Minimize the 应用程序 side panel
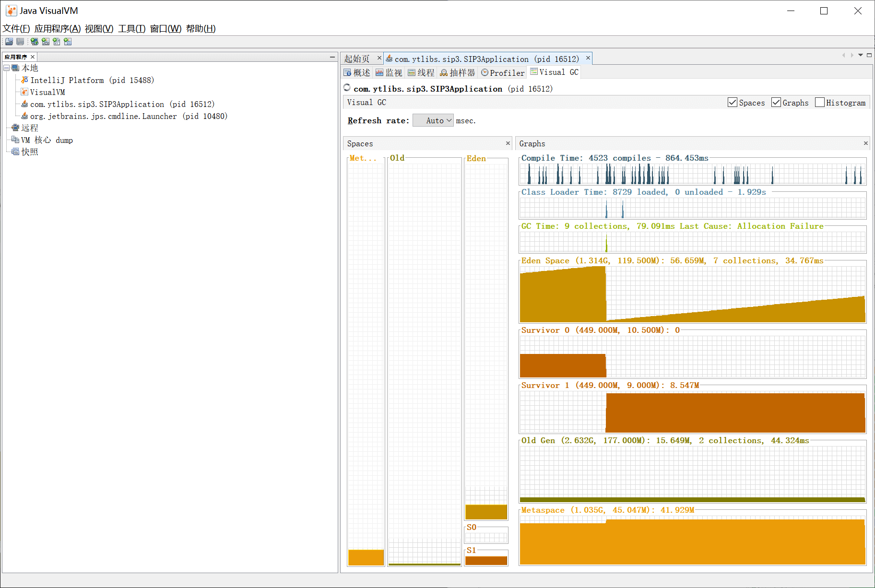Screen dimensions: 875x588 click(x=332, y=57)
